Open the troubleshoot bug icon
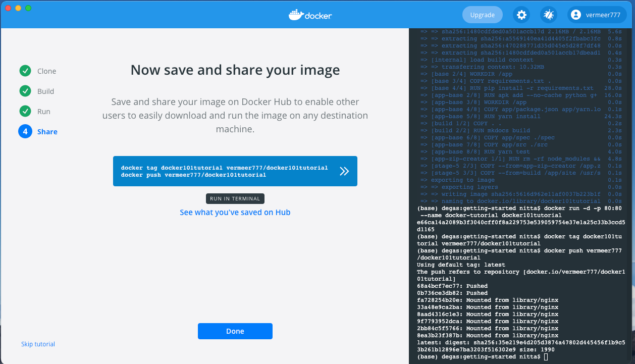The width and height of the screenshot is (635, 364). (x=548, y=15)
